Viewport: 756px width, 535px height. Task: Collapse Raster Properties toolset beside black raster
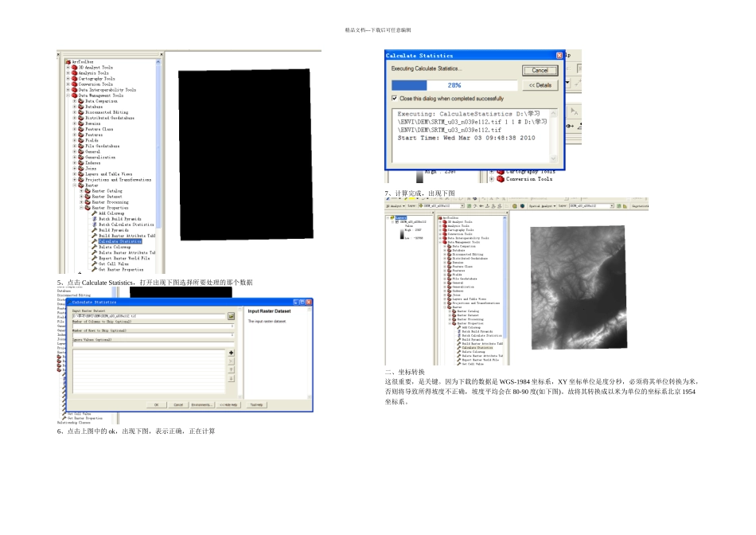tap(81, 208)
